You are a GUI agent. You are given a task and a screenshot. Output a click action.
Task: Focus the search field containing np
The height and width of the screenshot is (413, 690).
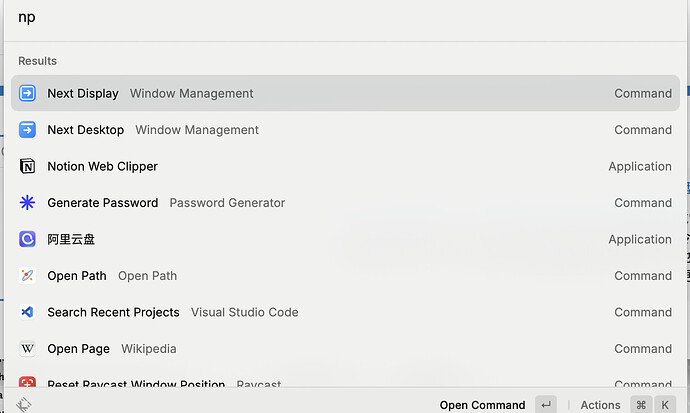coord(345,18)
